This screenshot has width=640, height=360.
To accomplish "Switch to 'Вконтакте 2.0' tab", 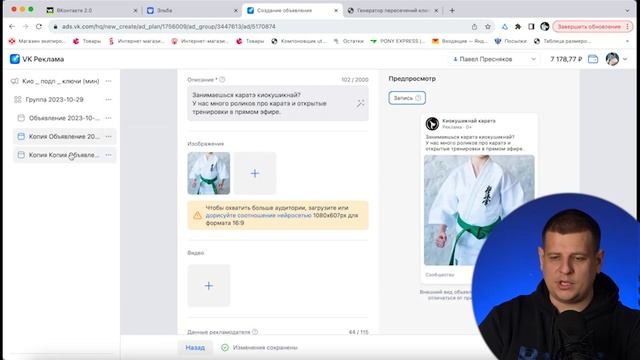I will tap(91, 10).
